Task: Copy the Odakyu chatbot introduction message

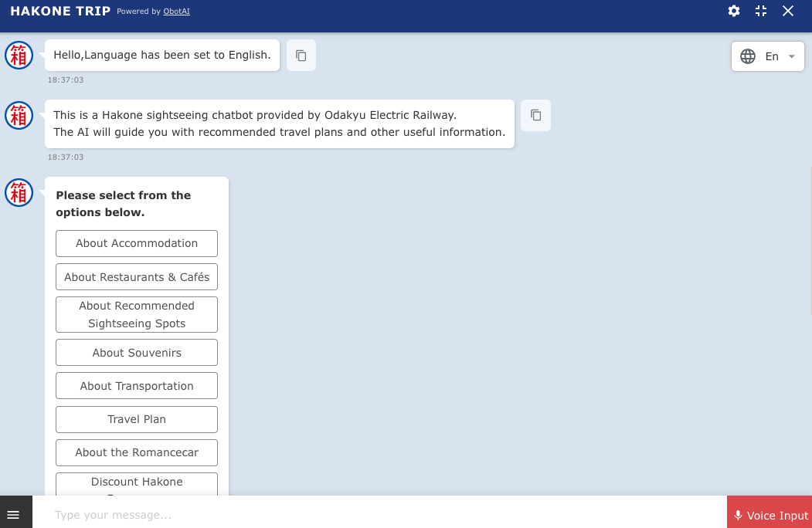Action: pyautogui.click(x=535, y=115)
